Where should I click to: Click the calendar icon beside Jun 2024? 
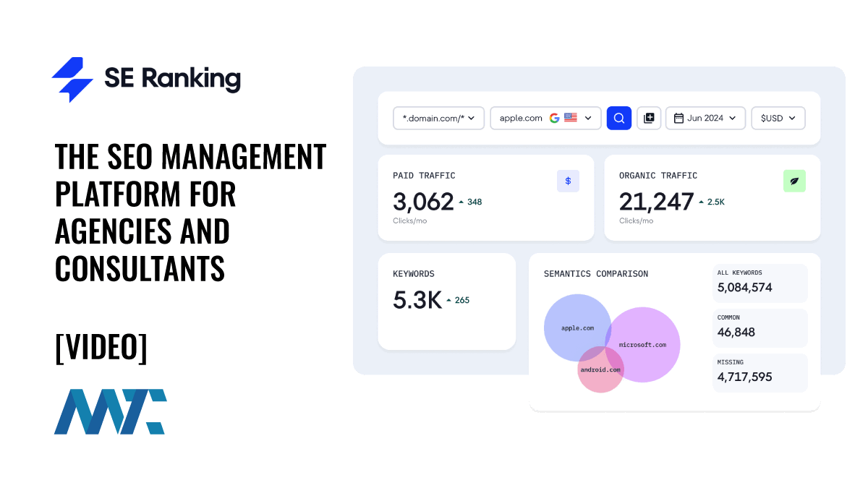(x=678, y=118)
